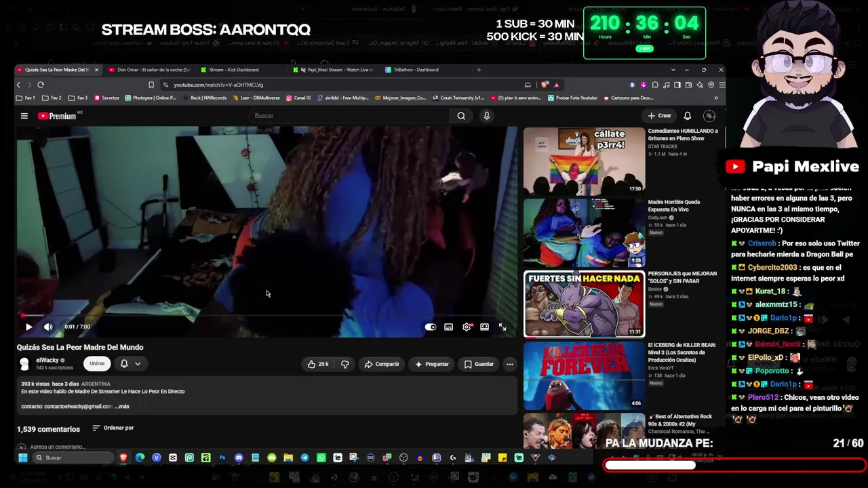Open the FUERTES SIN HACER NADA thumbnail
Viewport: 868px width, 488px height.
(x=584, y=304)
